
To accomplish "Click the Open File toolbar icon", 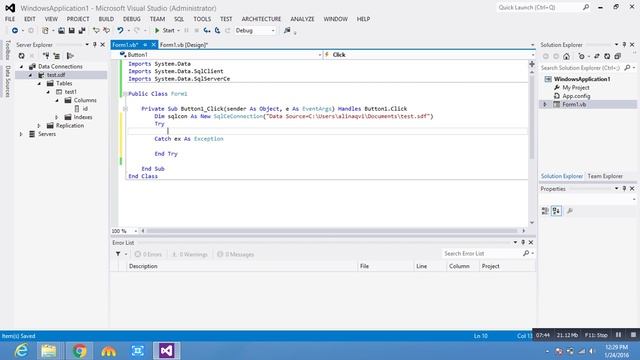I will point(61,31).
